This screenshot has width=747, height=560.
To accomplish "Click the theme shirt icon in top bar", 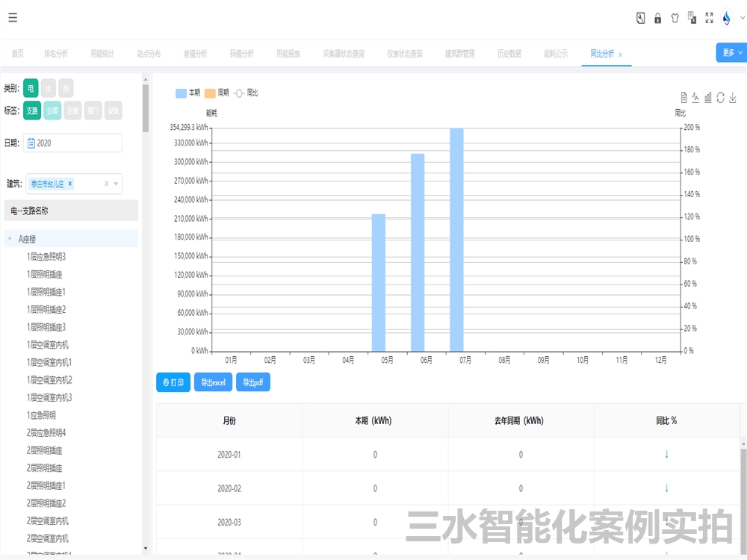I will (675, 18).
